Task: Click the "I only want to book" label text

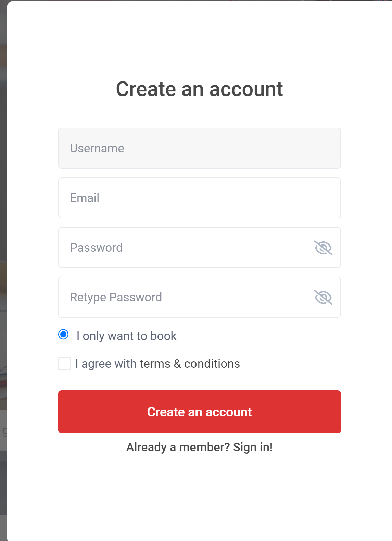Action: pos(126,336)
